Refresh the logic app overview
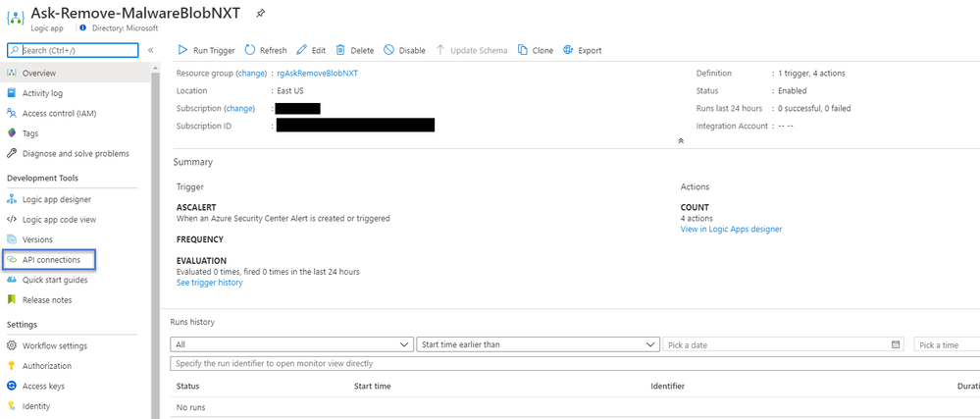This screenshot has width=980, height=419. pos(266,51)
